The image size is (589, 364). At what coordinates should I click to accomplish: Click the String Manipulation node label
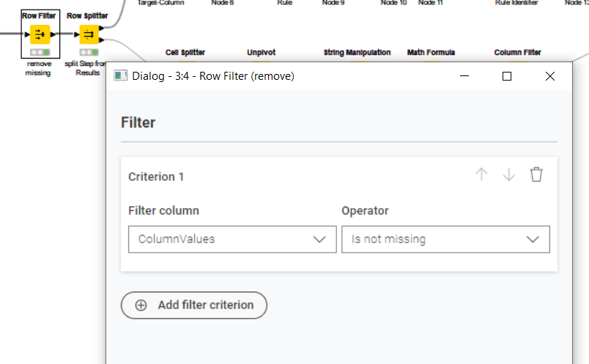click(358, 52)
